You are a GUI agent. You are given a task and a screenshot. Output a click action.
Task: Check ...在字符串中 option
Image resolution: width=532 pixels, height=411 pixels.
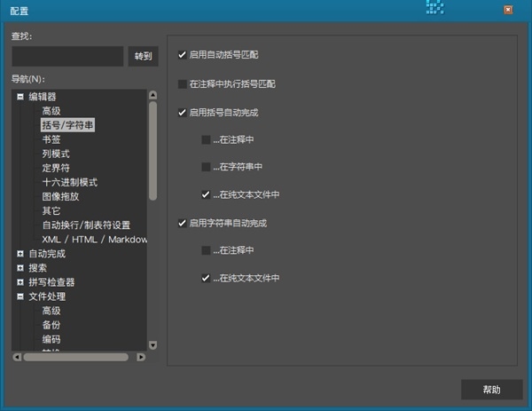(206, 167)
